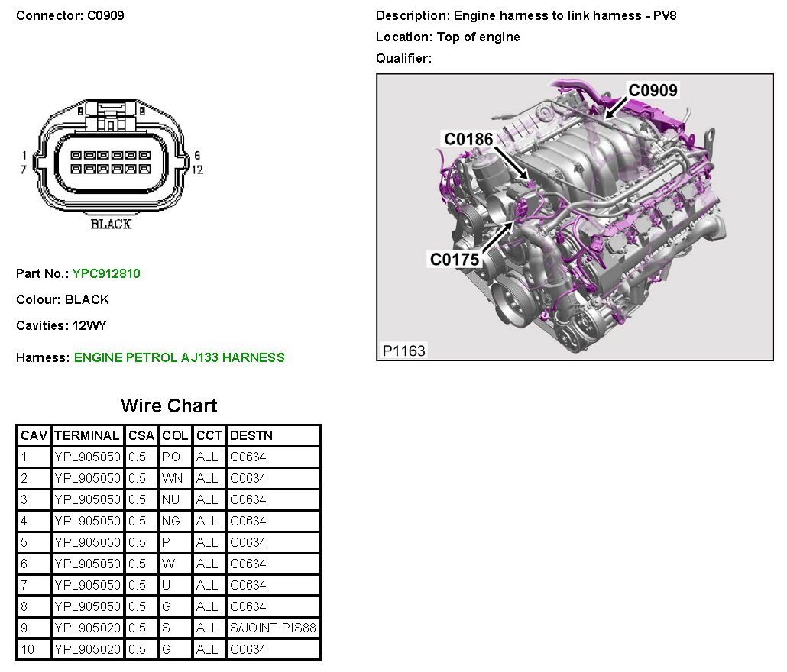The image size is (787, 672).
Task: Select cavity number 10 cell
Action: [34, 649]
